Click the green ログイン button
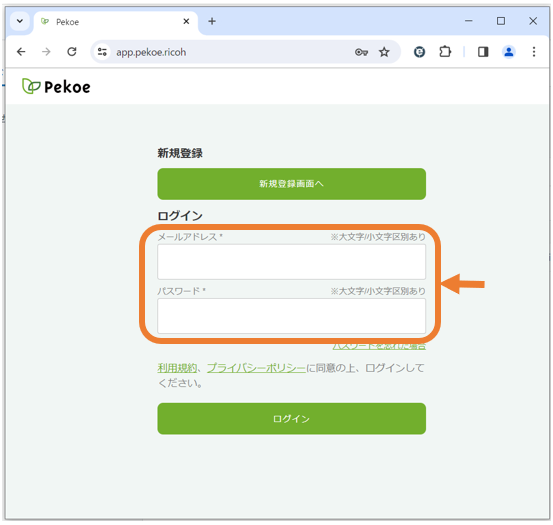This screenshot has height=525, width=553. pyautogui.click(x=291, y=419)
